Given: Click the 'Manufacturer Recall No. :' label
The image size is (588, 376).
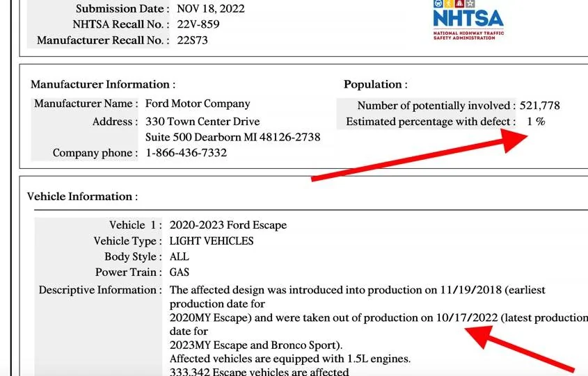Looking at the screenshot, I should tap(103, 40).
